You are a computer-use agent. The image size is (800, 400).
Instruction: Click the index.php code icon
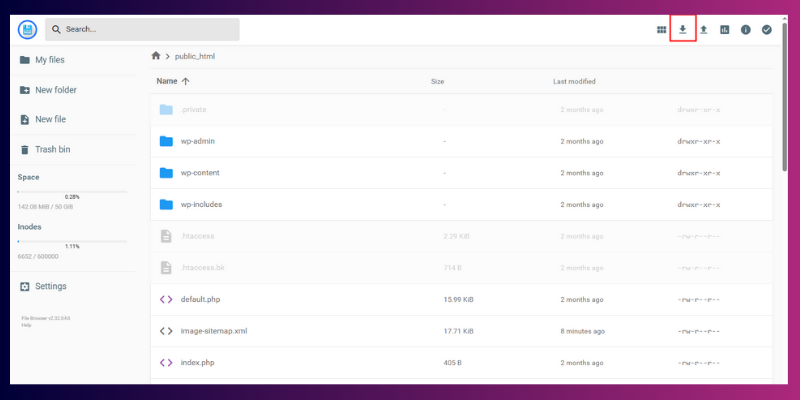166,363
